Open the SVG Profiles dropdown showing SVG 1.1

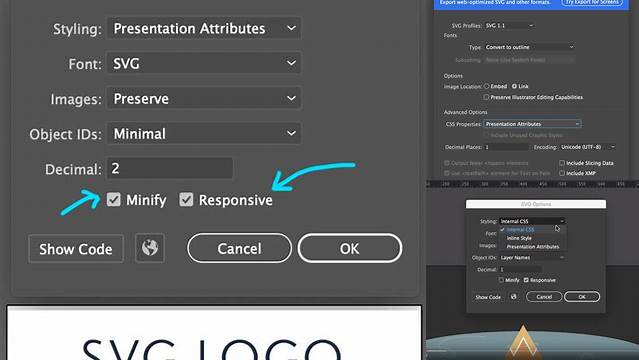[x=509, y=25]
